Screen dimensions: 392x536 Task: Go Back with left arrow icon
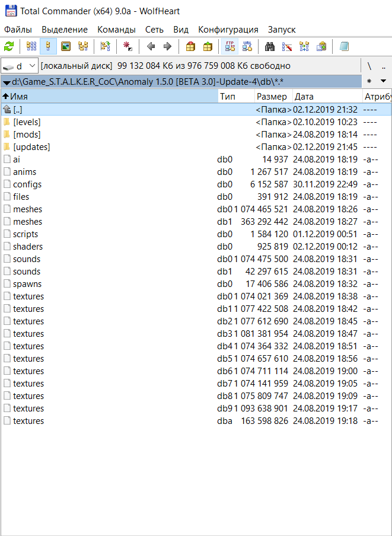point(151,46)
